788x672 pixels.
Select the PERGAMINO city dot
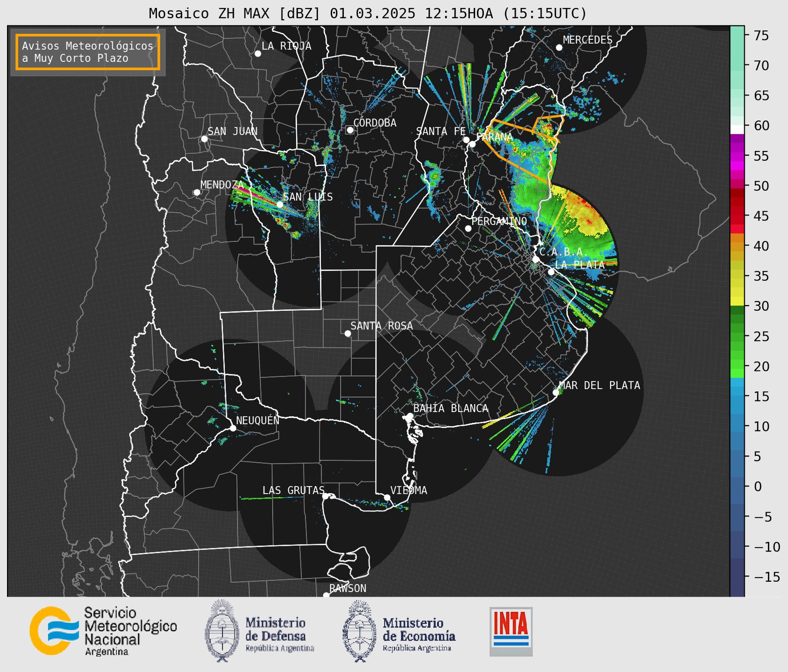(x=468, y=229)
